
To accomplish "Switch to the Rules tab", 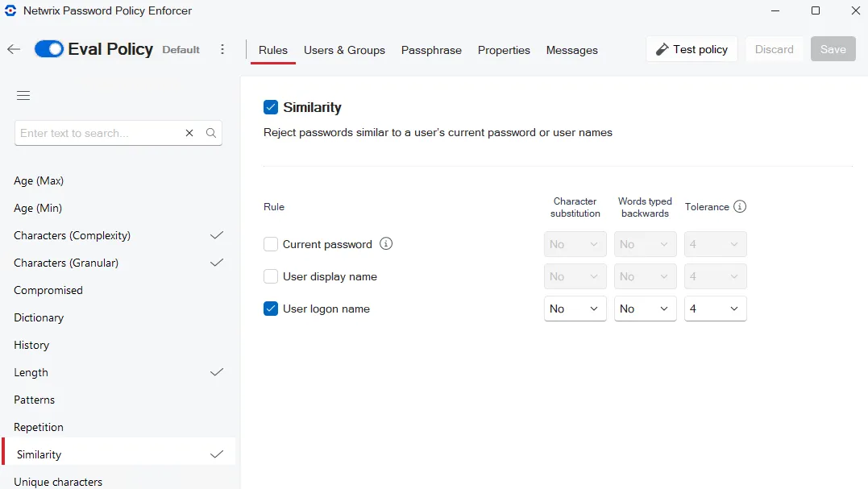I will click(x=273, y=50).
